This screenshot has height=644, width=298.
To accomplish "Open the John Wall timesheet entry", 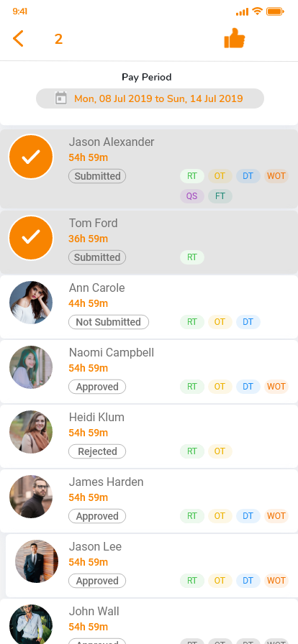I will pos(149,622).
